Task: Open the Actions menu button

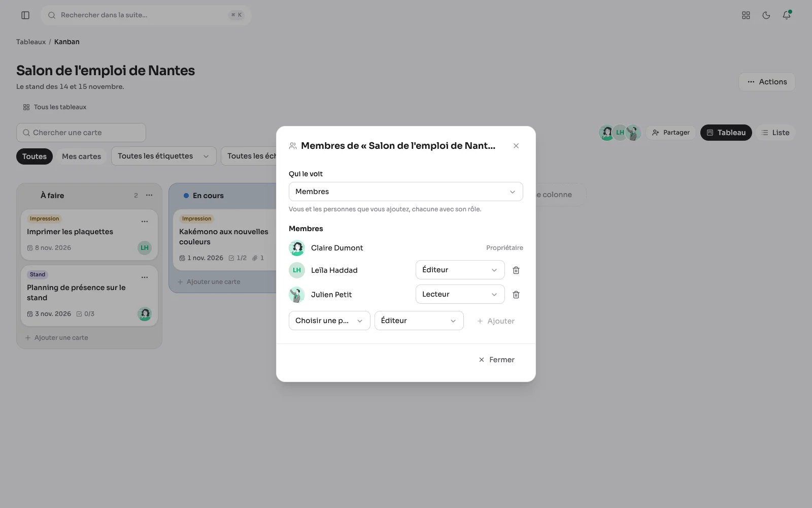Action: (767, 82)
